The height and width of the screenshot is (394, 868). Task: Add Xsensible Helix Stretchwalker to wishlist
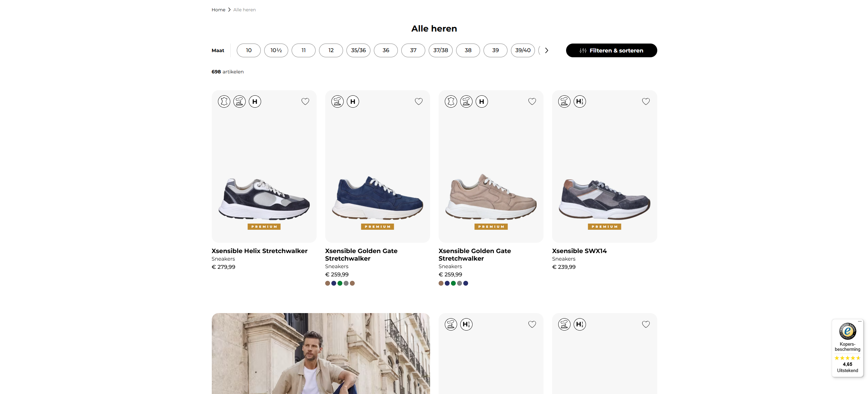tap(305, 102)
